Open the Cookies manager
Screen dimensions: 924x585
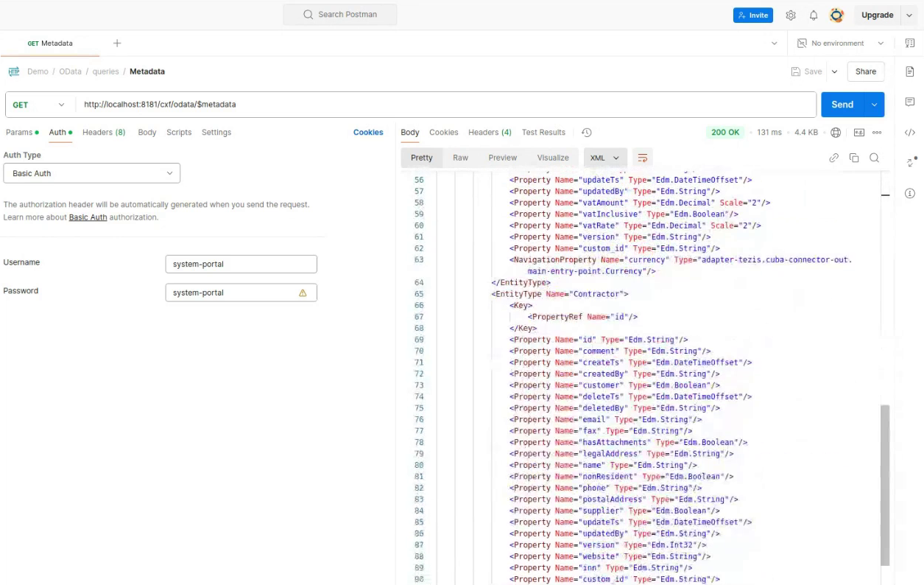click(367, 132)
